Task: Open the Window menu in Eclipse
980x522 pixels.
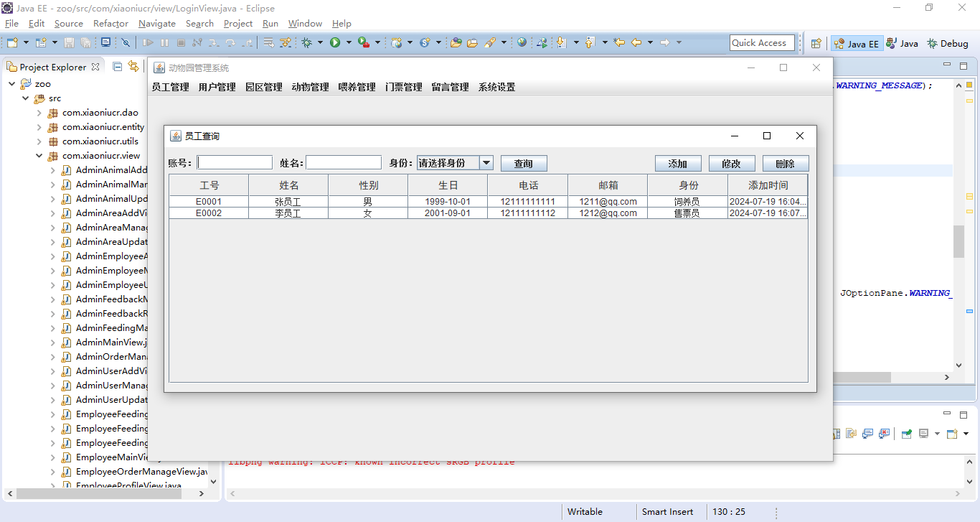Action: (305, 24)
